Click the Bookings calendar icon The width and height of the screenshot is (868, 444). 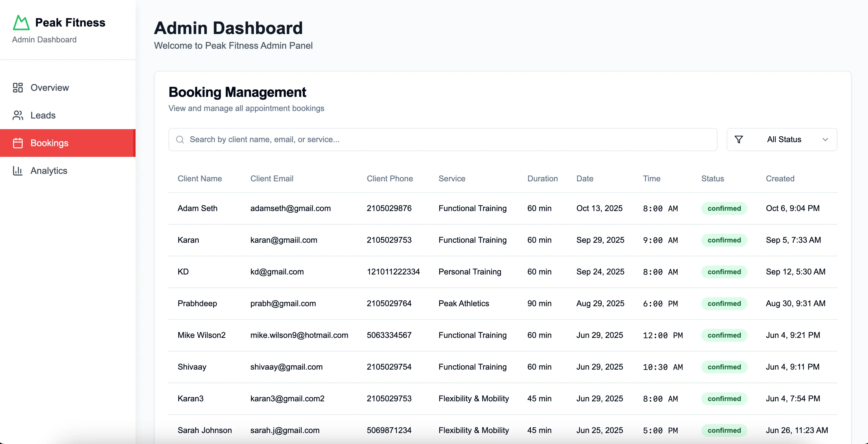tap(18, 143)
